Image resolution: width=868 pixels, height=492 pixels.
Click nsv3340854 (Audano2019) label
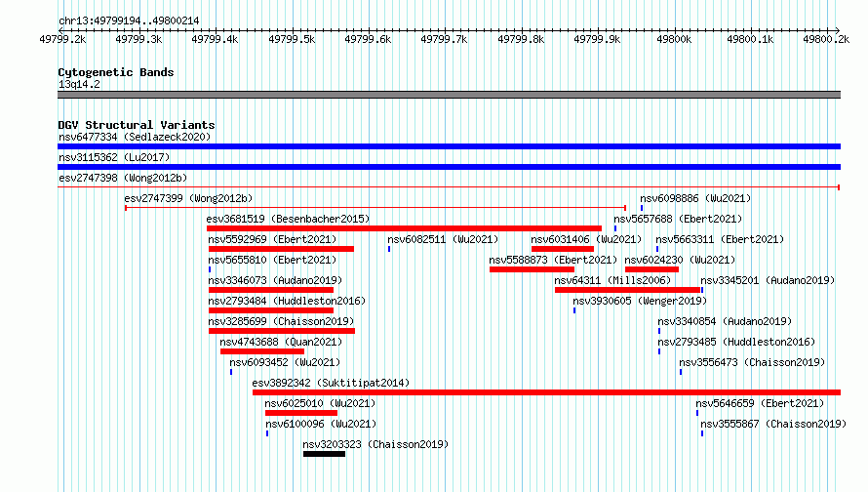pos(725,321)
